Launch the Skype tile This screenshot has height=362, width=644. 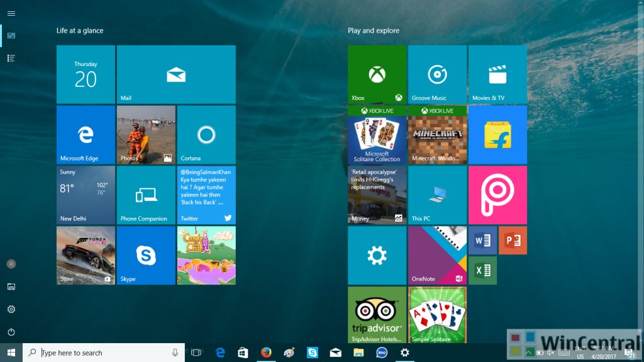pos(146,256)
